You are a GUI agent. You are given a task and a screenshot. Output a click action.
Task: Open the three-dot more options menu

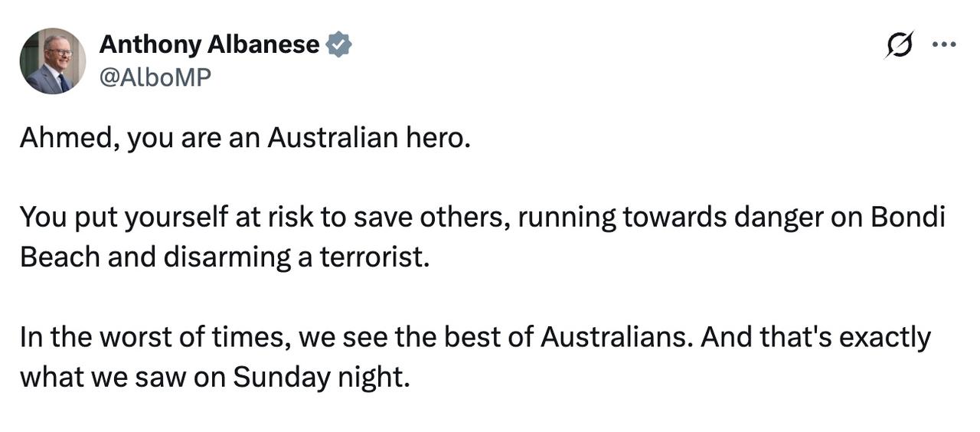(x=943, y=44)
